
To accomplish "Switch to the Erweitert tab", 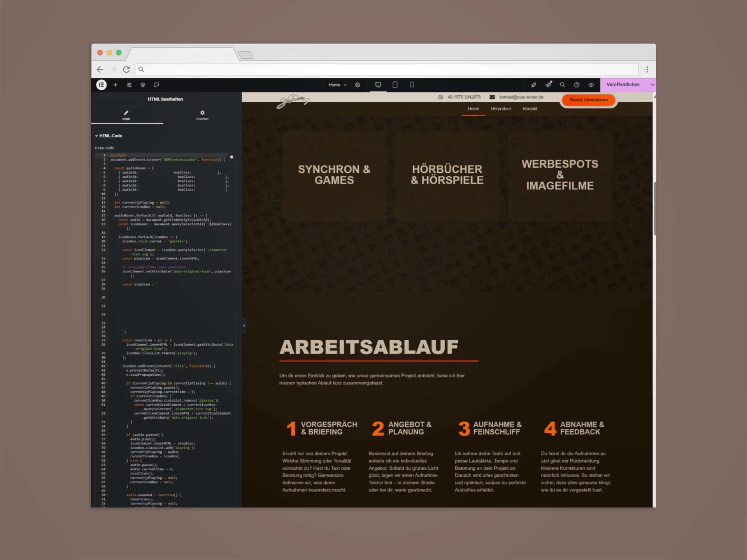I will click(202, 115).
